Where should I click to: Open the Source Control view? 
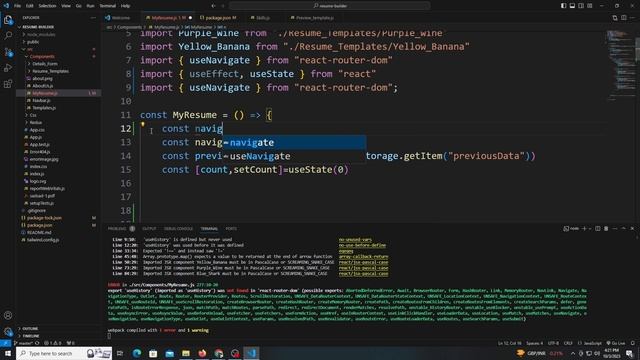coord(8,52)
